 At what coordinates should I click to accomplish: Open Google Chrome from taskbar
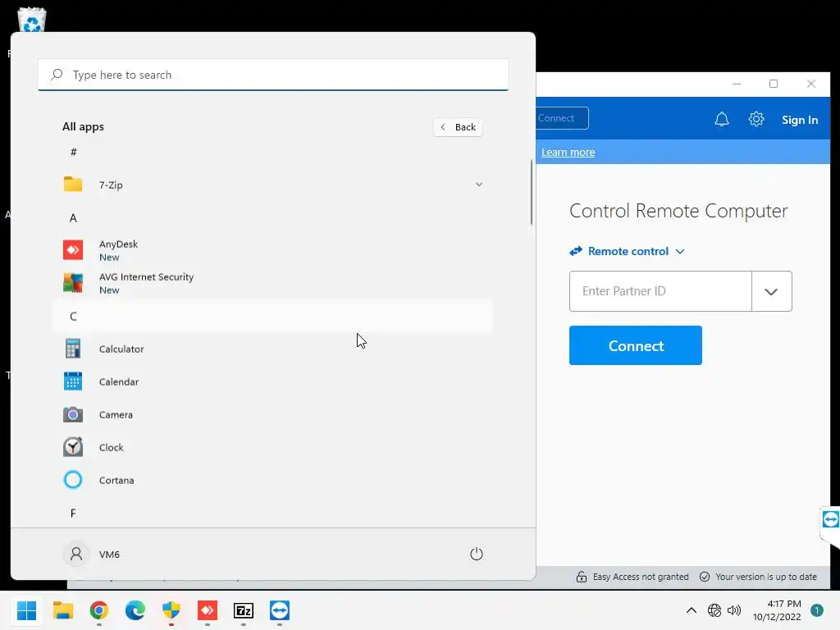(x=99, y=610)
